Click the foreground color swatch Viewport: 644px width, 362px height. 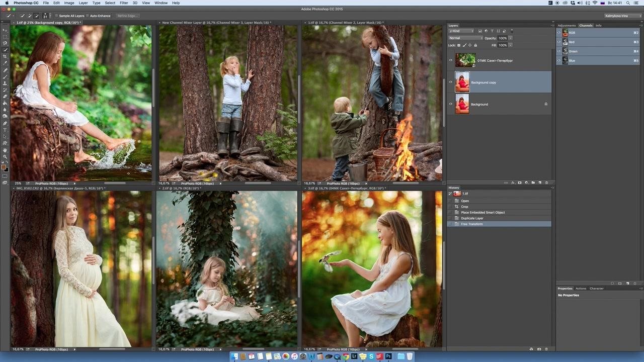pyautogui.click(x=4, y=166)
